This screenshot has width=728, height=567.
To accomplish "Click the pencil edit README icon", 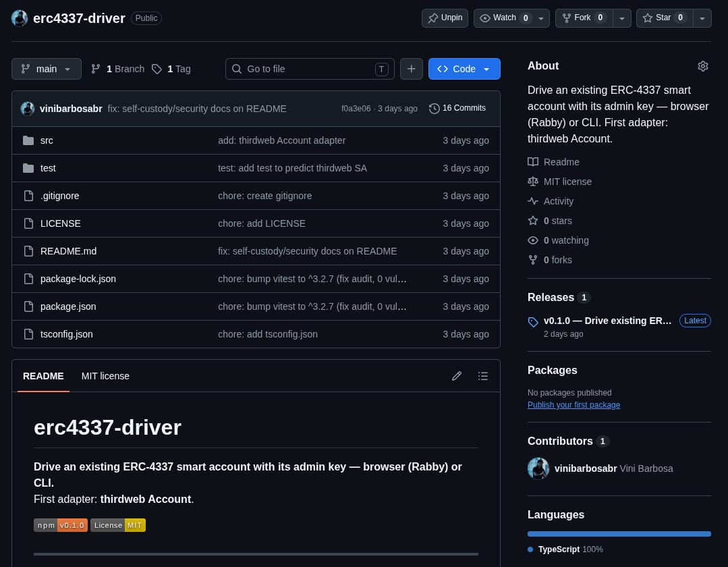I will 457,376.
